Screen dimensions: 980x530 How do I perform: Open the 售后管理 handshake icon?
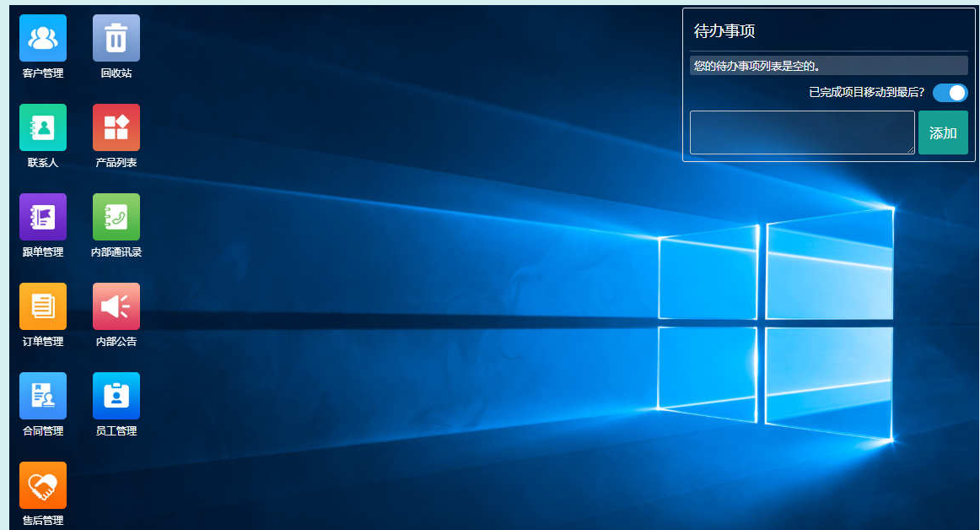(x=43, y=485)
